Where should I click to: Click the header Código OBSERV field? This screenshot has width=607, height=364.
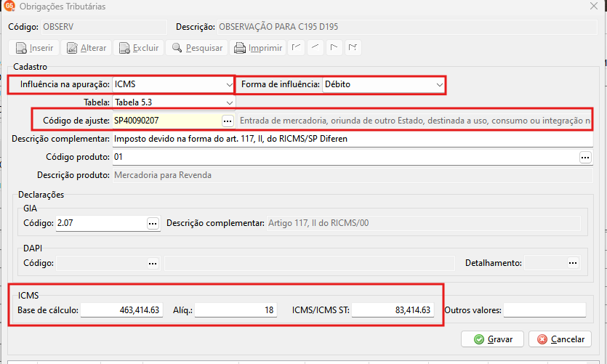tap(104, 27)
